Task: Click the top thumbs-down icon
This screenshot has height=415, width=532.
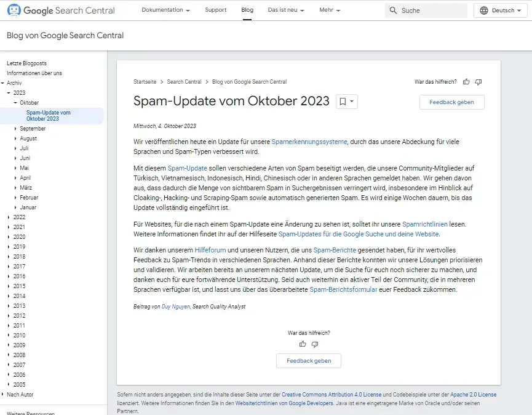Action: 478,81
